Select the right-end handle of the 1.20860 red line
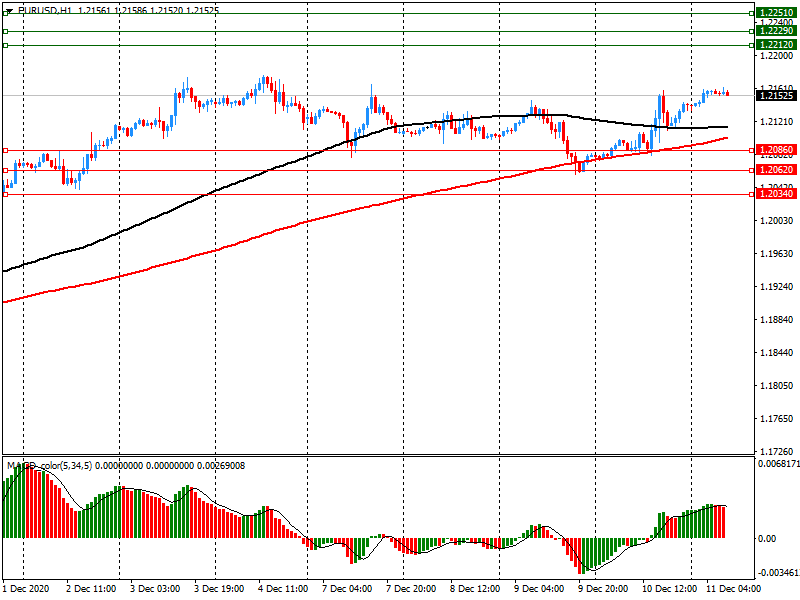The image size is (800, 600). tap(752, 151)
